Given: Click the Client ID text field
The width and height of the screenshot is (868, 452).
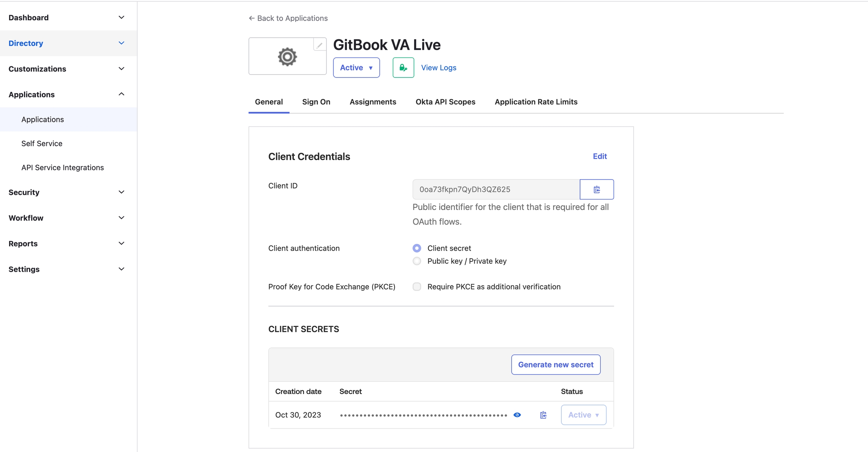Looking at the screenshot, I should tap(496, 189).
